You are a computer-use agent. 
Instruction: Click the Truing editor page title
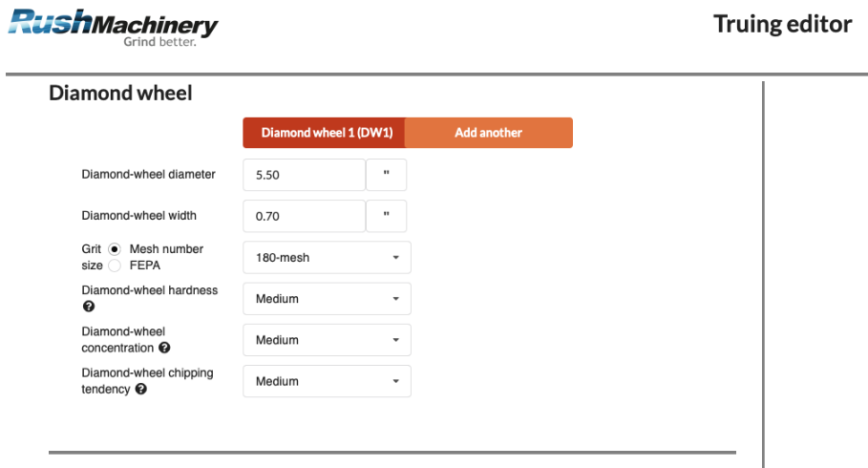pyautogui.click(x=782, y=24)
